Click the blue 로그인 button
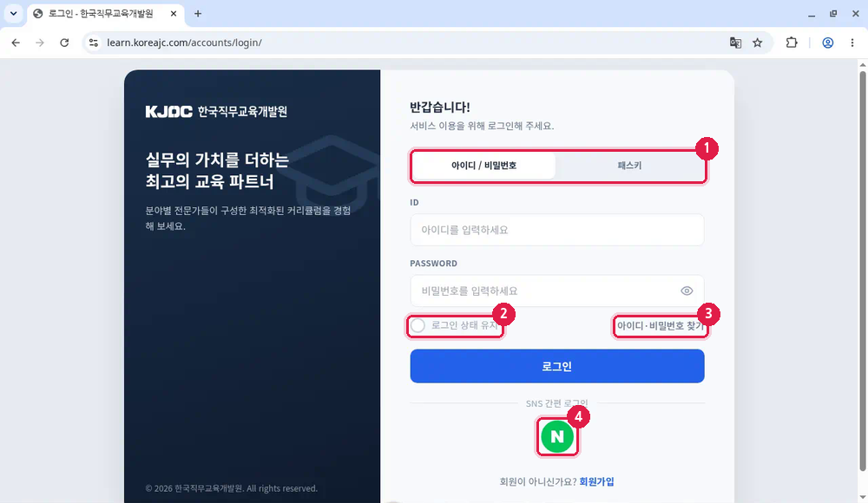The image size is (868, 503). pyautogui.click(x=557, y=366)
